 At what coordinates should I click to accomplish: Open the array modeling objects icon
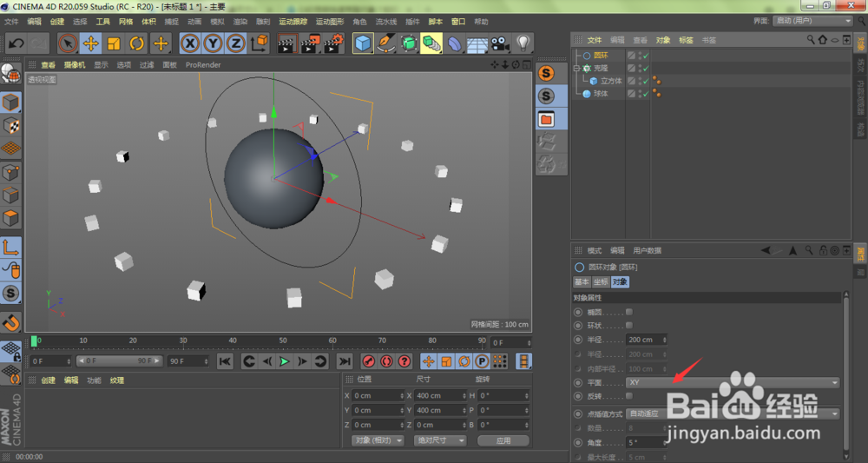point(431,43)
